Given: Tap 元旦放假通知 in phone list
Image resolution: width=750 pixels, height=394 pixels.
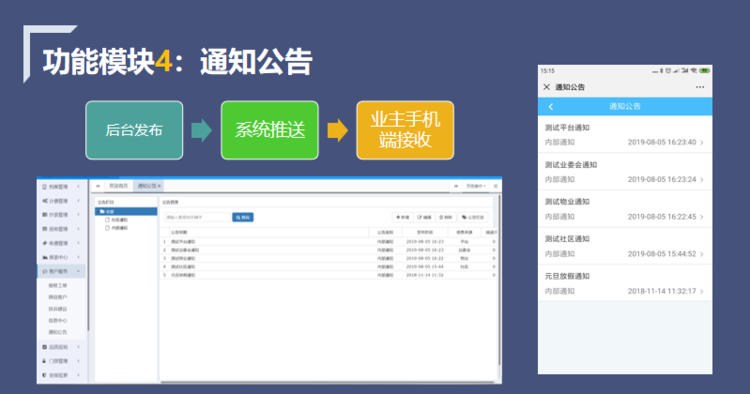Looking at the screenshot, I should coord(625,284).
